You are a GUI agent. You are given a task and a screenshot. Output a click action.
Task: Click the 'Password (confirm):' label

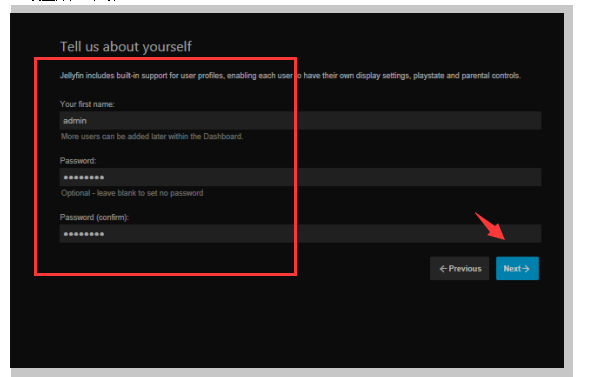[94, 217]
